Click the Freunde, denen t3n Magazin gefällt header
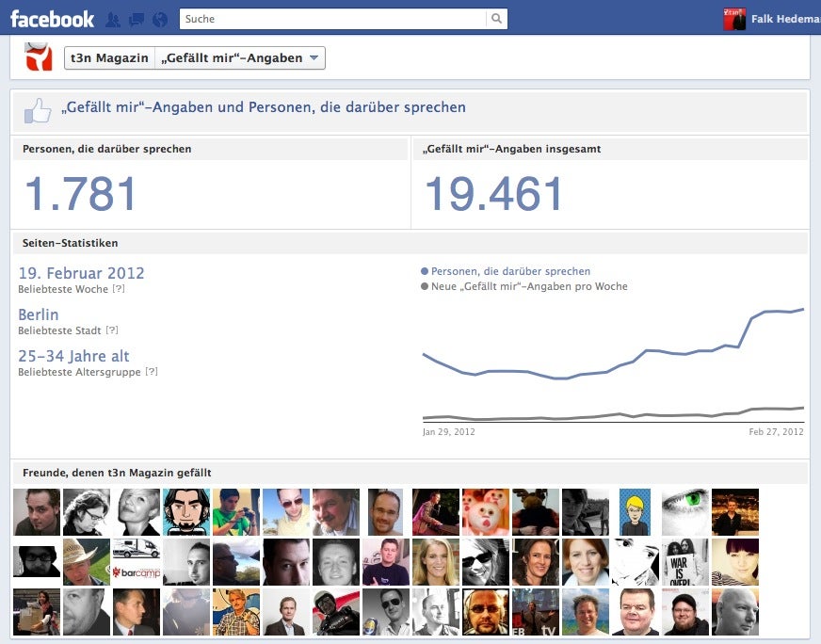 pyautogui.click(x=117, y=473)
